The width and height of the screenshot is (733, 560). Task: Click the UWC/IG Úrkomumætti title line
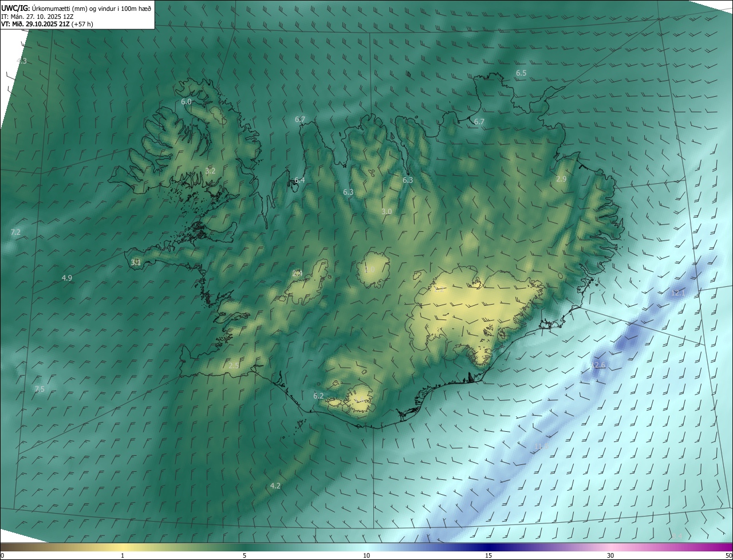[76, 8]
